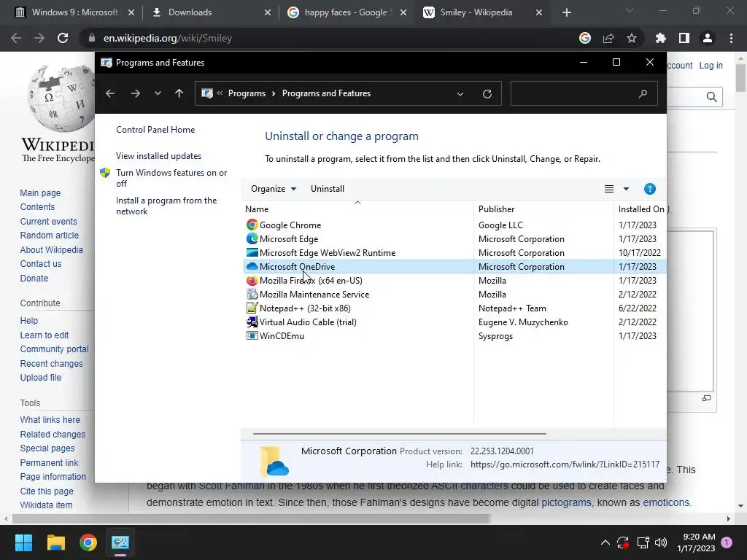This screenshot has width=747, height=560.
Task: Show hidden tray icons chevron
Action: [605, 542]
